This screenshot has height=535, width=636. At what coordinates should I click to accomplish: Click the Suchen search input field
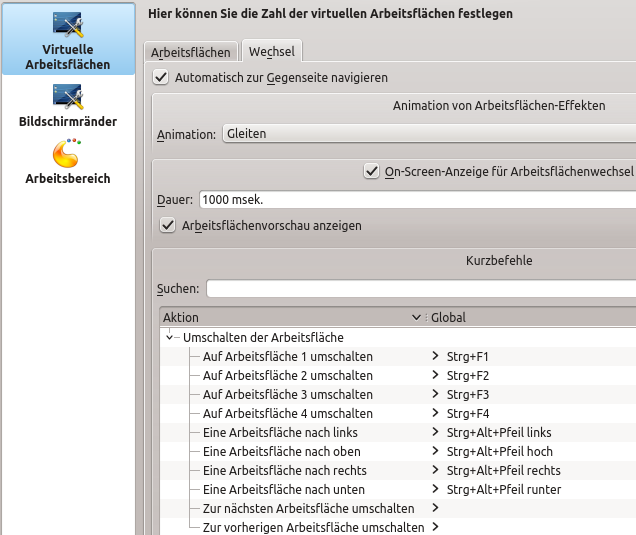(x=420, y=288)
